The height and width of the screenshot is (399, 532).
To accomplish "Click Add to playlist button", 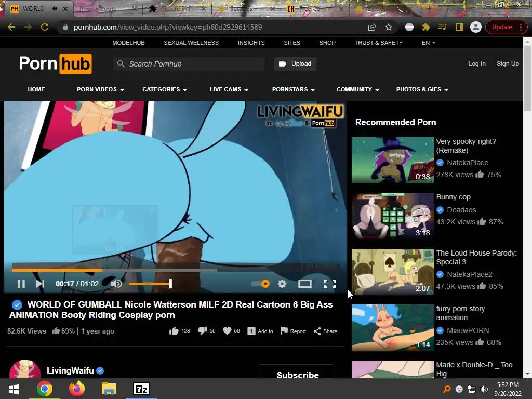I will click(x=260, y=331).
